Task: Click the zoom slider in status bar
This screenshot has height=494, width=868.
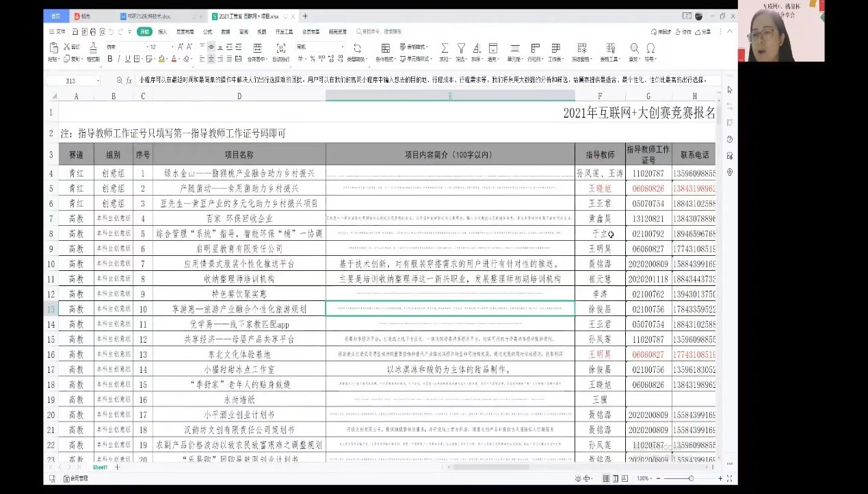Action: pos(691,478)
